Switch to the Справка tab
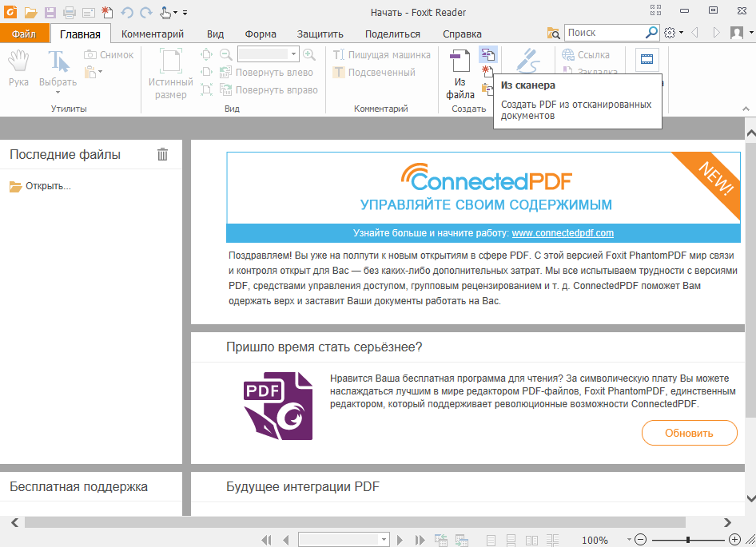This screenshot has height=547, width=756. tap(462, 34)
